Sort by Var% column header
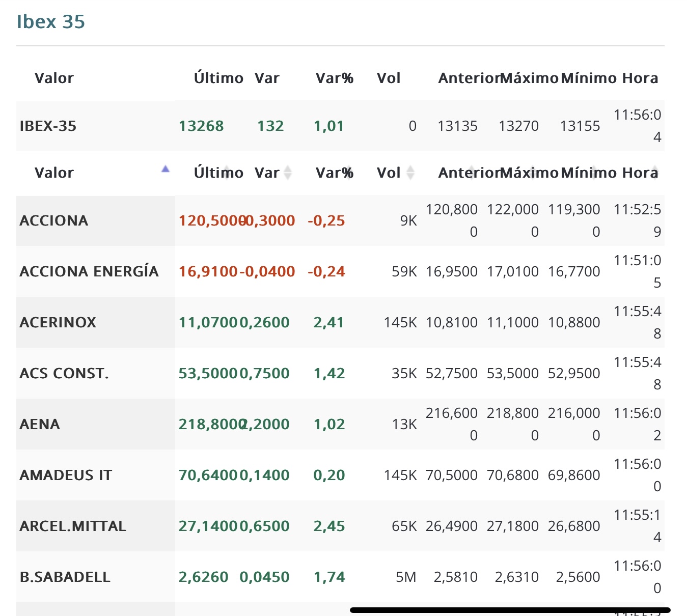The height and width of the screenshot is (616, 687). (x=334, y=173)
